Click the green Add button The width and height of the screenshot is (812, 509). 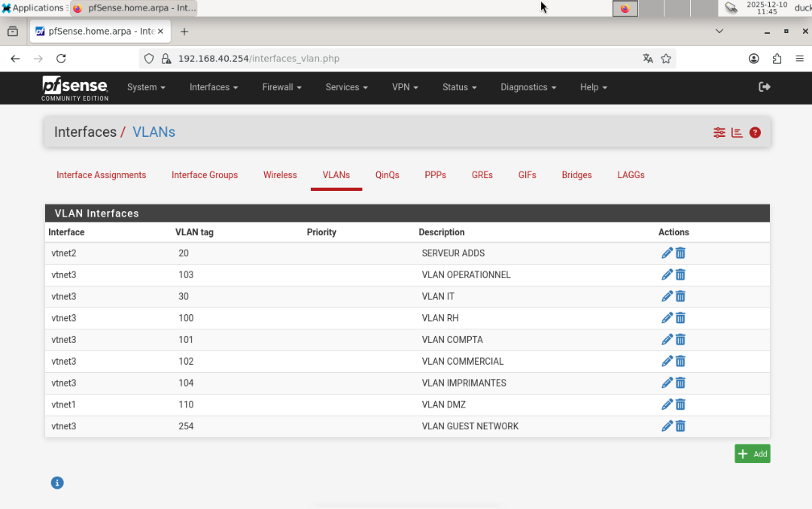pos(752,453)
